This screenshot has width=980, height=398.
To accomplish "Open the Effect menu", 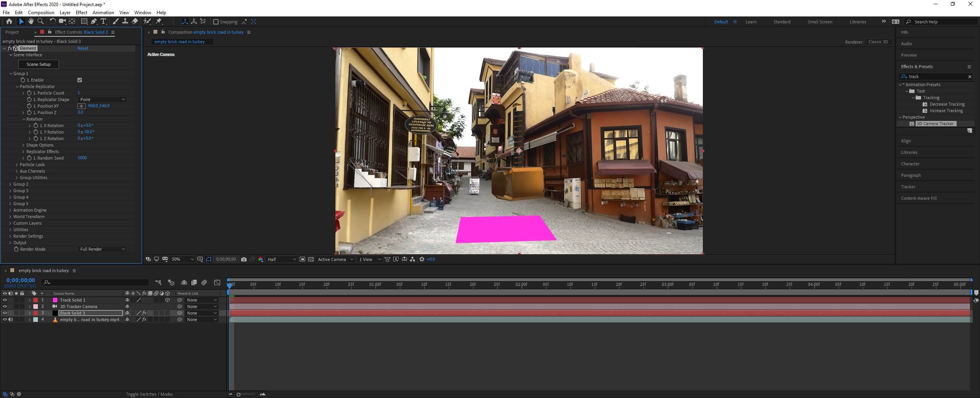I will [82, 12].
